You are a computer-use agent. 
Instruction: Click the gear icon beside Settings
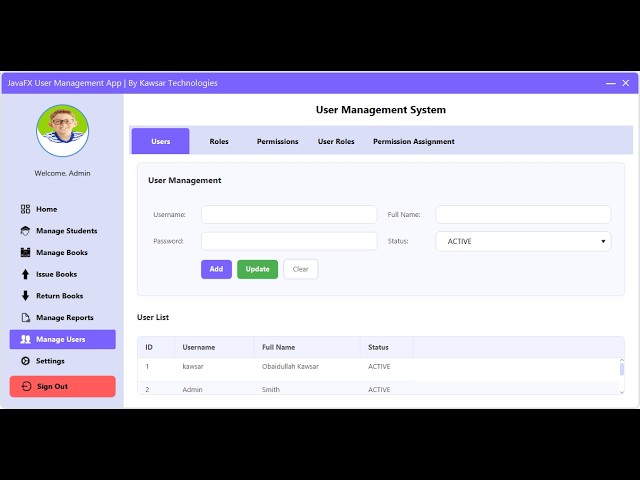[x=25, y=361]
